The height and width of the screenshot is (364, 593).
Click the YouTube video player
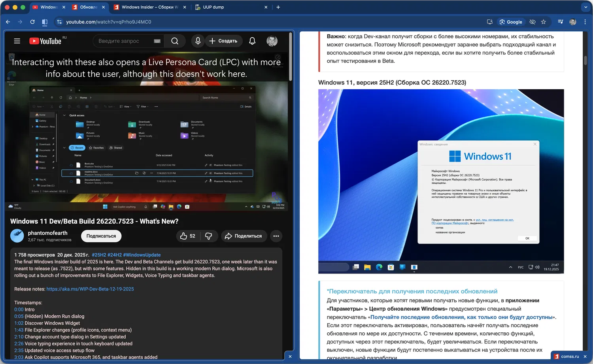pyautogui.click(x=146, y=132)
